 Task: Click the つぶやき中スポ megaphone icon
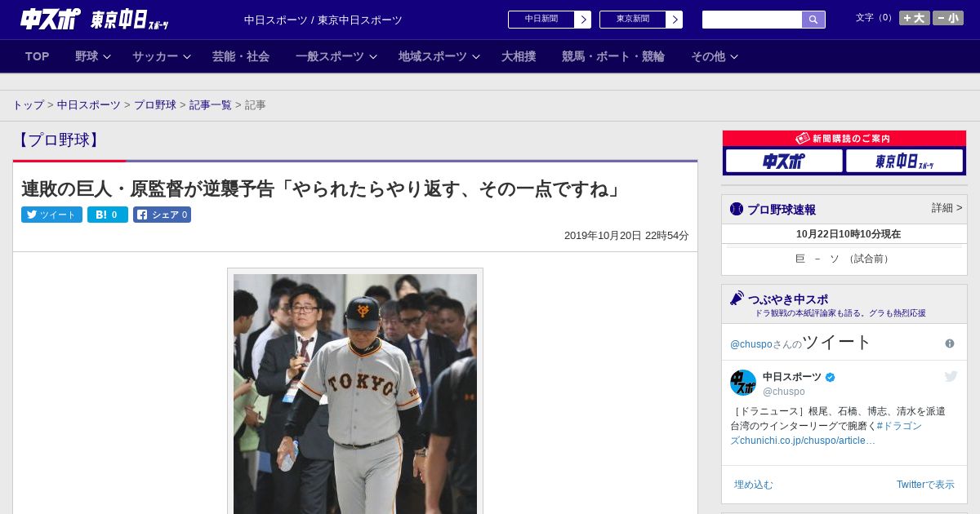[737, 298]
